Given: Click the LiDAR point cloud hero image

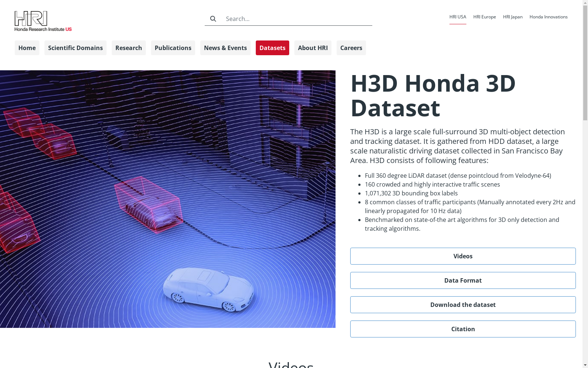Looking at the screenshot, I should (168, 199).
